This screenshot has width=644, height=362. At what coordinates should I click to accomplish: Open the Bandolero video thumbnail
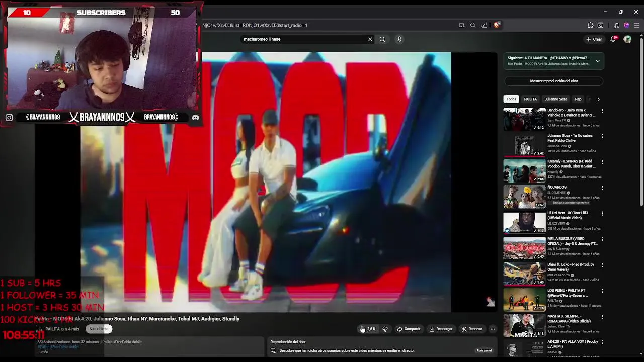pos(524,119)
